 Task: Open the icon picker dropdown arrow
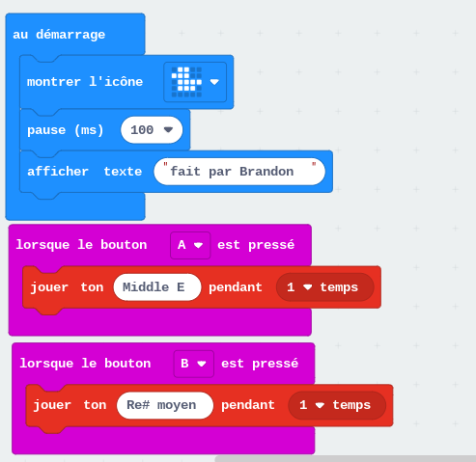pyautogui.click(x=214, y=82)
